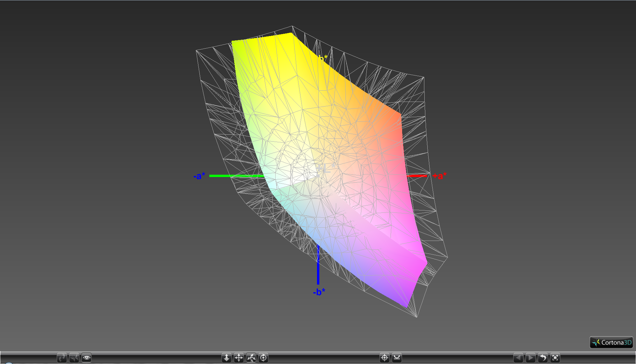Click the L* label at gamut center

point(325,169)
